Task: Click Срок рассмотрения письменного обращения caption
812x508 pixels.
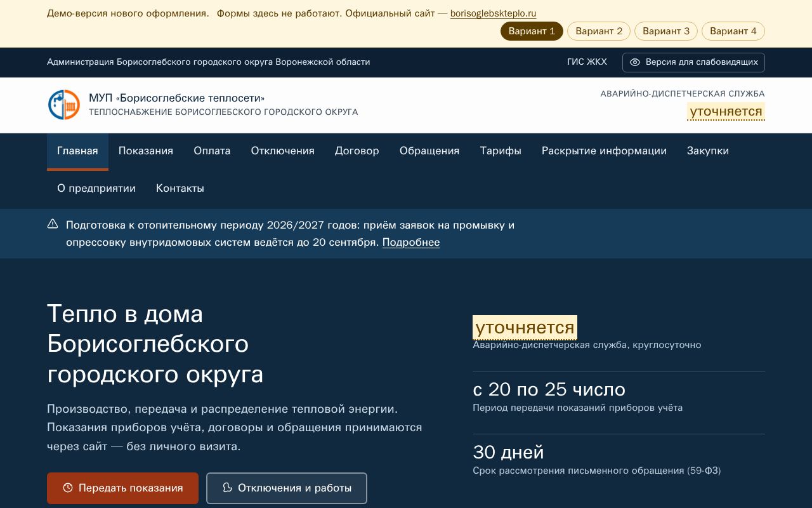Action: pos(597,471)
